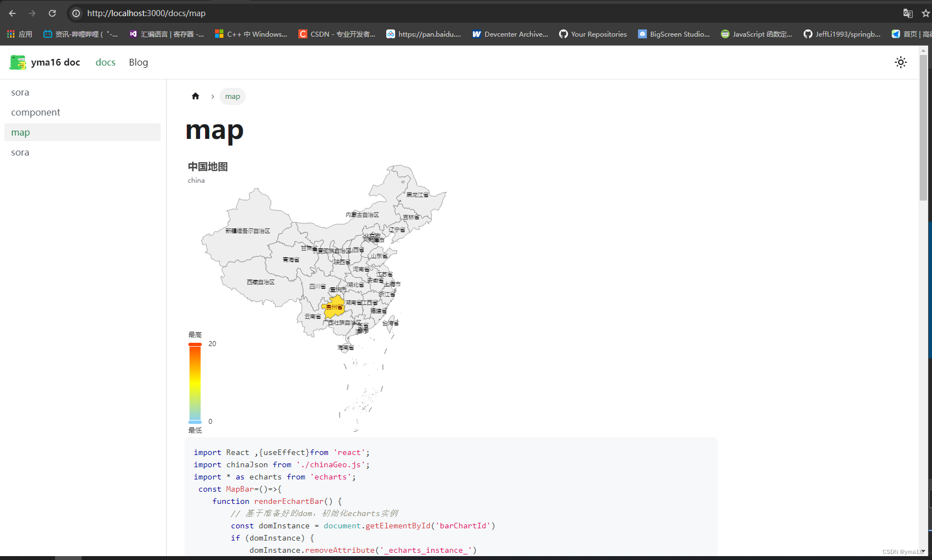932x560 pixels.
Task: Open the translate icon in the address bar
Action: [907, 13]
